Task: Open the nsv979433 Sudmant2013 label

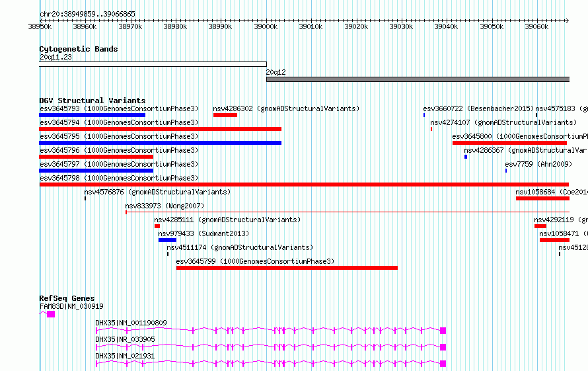Action: (x=203, y=233)
